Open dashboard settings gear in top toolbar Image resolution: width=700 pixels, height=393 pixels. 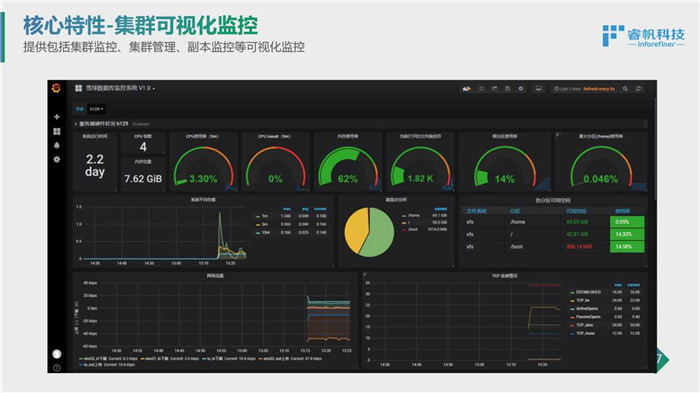click(x=521, y=88)
